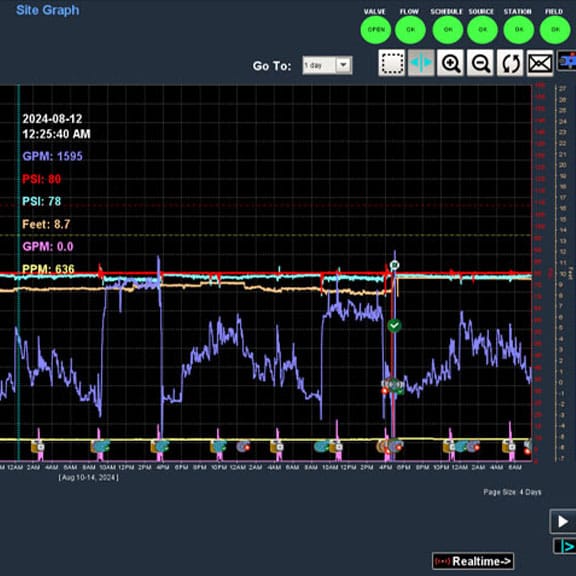Click the Page Size: 4 Days label
Screen dimensions: 576x576
point(512,492)
